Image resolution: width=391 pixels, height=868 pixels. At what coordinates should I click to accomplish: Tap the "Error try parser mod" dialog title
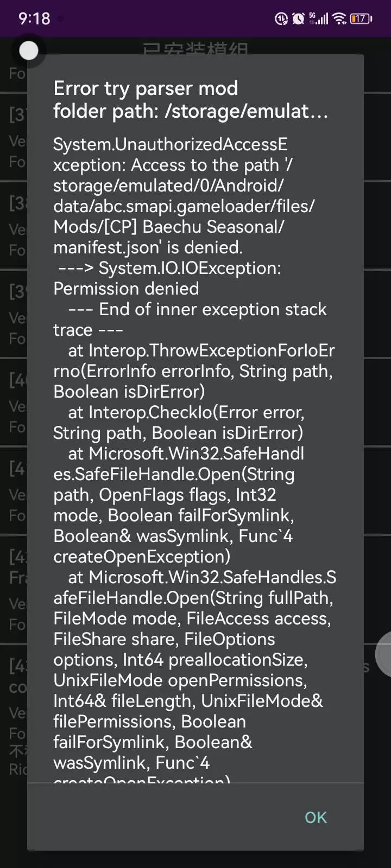coord(146,88)
